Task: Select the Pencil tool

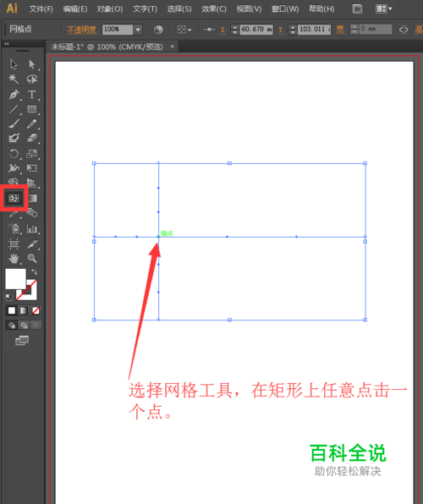Action: (x=31, y=123)
